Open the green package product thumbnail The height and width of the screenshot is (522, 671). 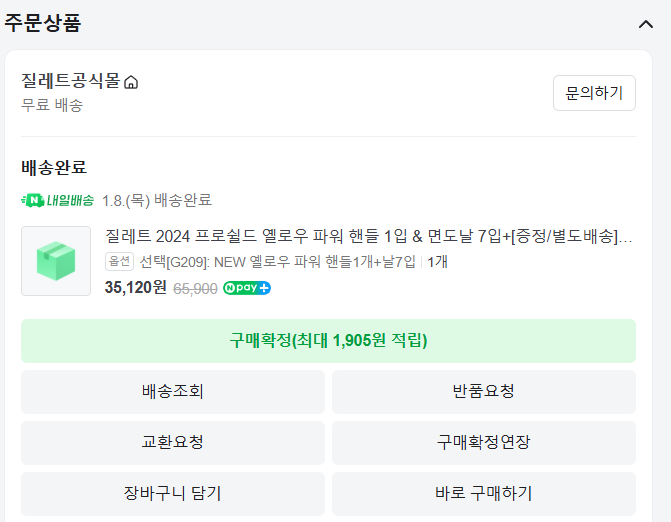(x=56, y=261)
